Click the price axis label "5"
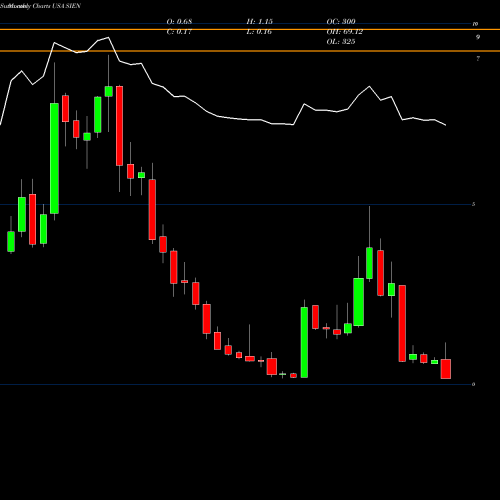 click(474, 204)
